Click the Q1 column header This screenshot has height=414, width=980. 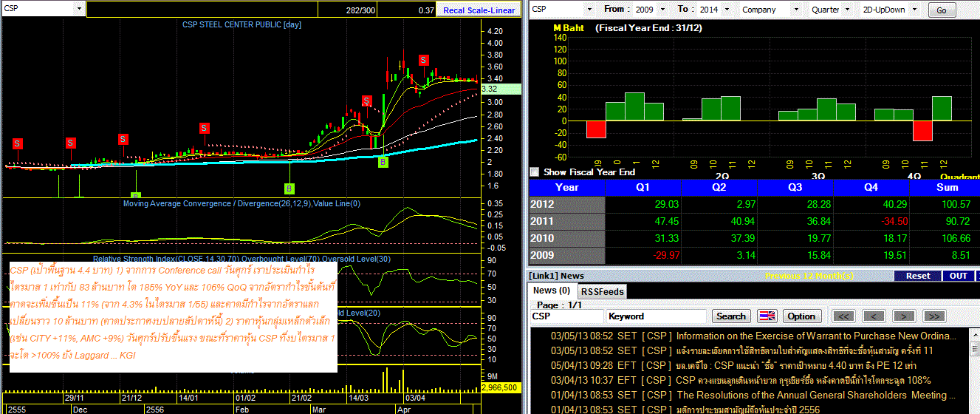[x=643, y=187]
